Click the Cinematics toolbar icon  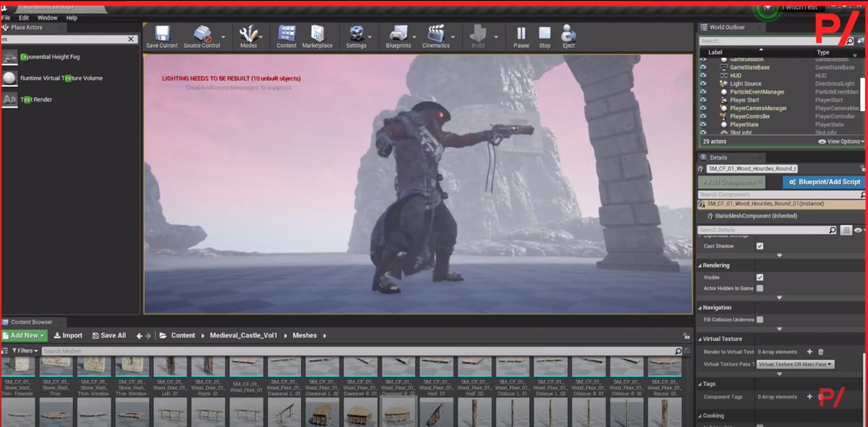coord(436,37)
